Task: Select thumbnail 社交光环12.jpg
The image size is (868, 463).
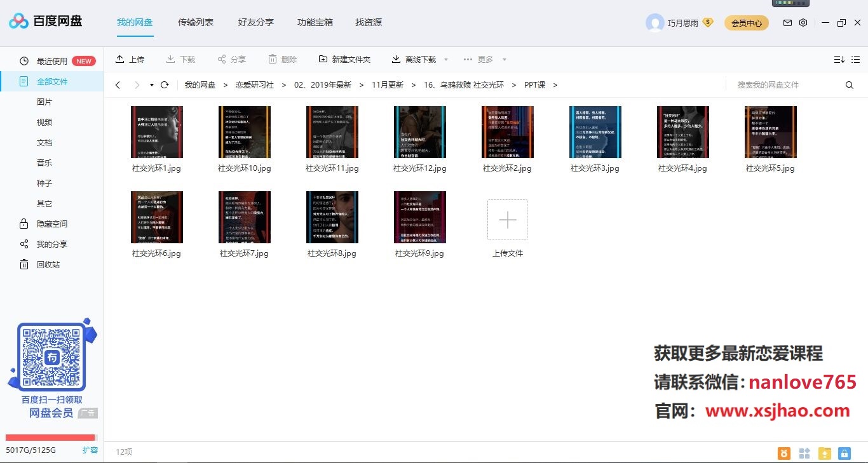Action: click(419, 132)
